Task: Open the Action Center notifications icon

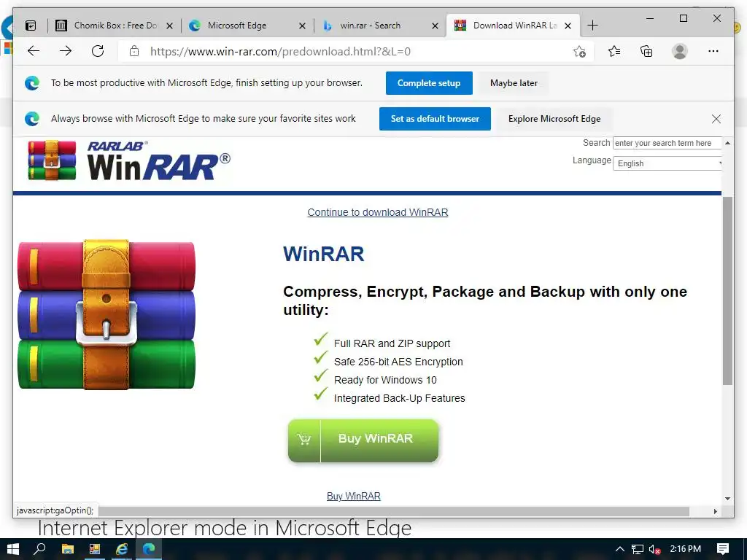Action: coord(723,549)
